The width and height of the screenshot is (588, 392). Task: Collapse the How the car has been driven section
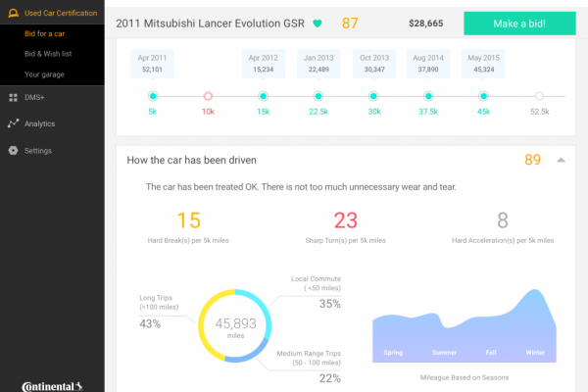pyautogui.click(x=561, y=160)
